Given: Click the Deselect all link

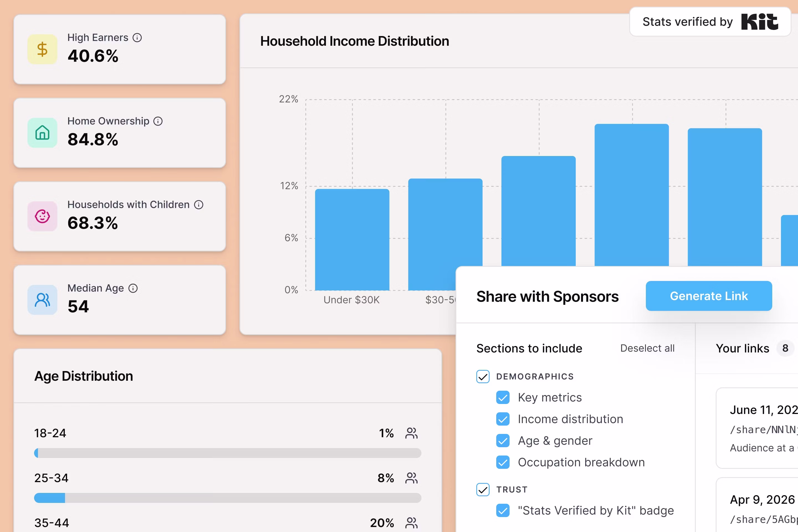Looking at the screenshot, I should pyautogui.click(x=647, y=349).
